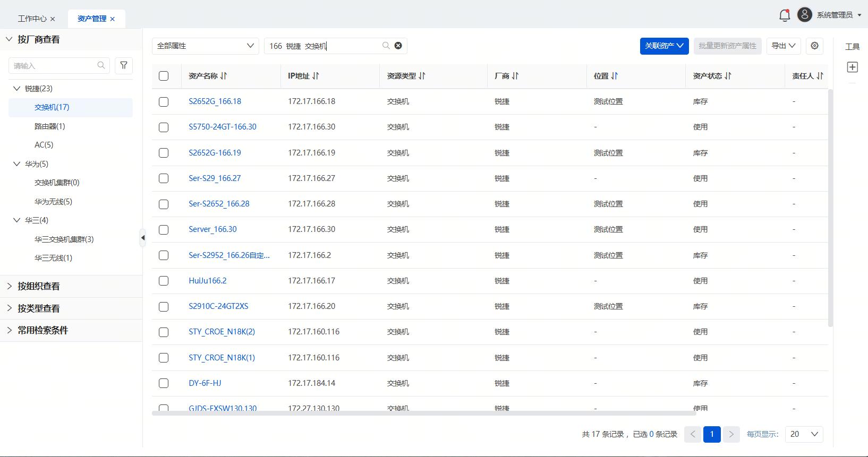
Task: Sort by 位置 column
Action: (x=615, y=76)
